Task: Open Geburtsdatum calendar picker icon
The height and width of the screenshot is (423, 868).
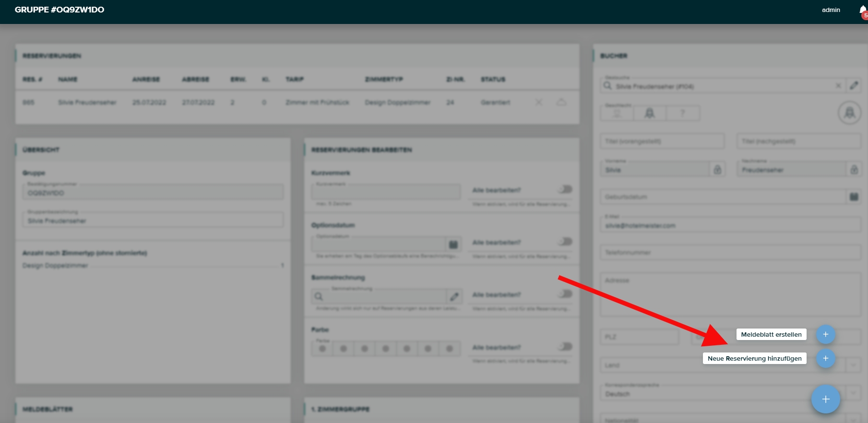Action: pyautogui.click(x=854, y=197)
